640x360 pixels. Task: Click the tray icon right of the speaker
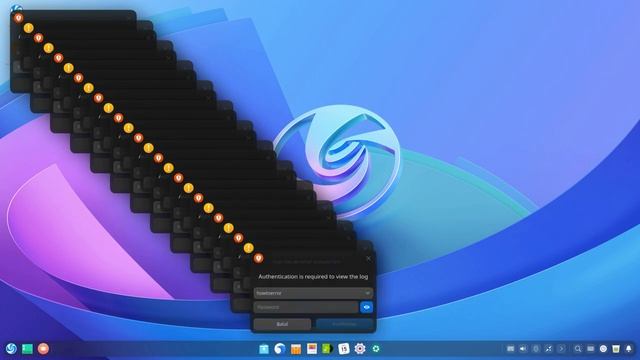[536, 349]
